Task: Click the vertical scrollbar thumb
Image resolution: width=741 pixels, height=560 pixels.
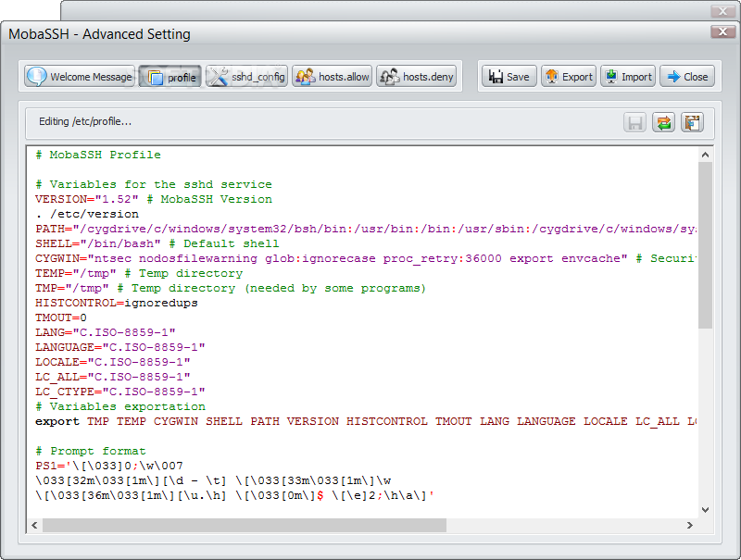Action: [705, 245]
